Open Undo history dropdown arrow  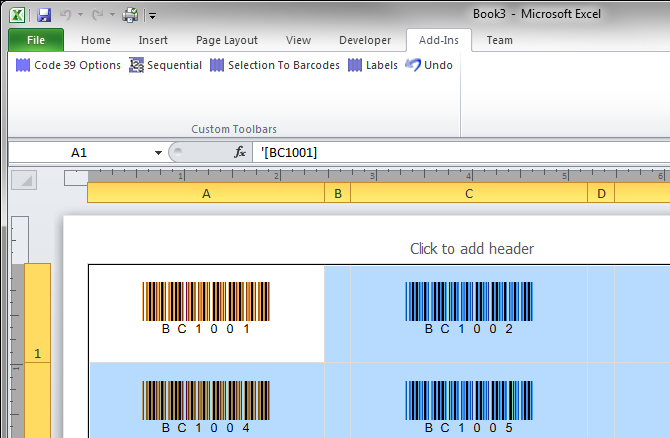(80, 15)
